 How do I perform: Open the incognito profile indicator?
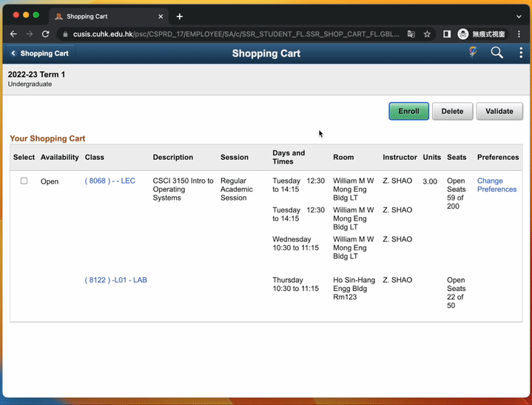click(482, 34)
